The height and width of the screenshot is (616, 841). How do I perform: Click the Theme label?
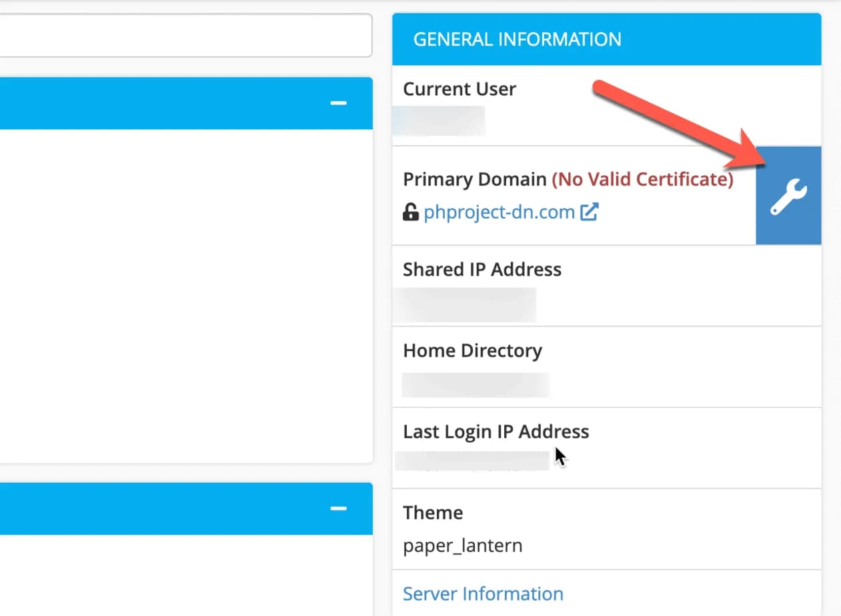pos(433,513)
